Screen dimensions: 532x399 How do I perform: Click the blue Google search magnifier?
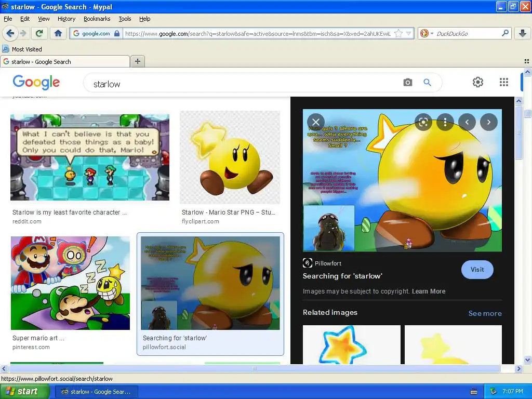427,83
